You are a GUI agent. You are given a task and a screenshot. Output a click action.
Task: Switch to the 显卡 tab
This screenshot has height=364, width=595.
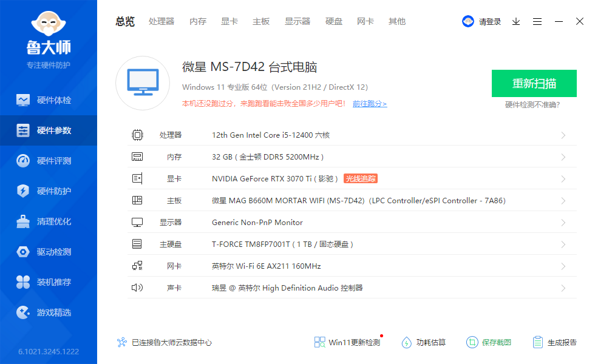click(x=229, y=21)
